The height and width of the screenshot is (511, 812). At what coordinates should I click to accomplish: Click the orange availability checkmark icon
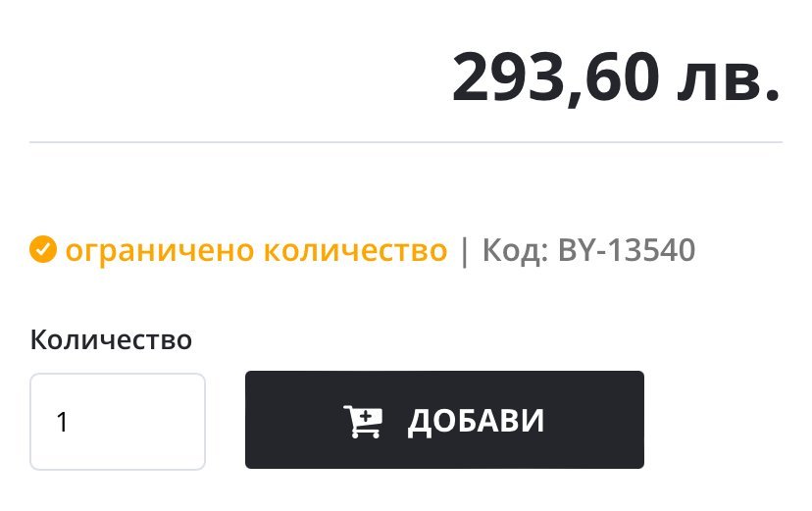(x=43, y=251)
